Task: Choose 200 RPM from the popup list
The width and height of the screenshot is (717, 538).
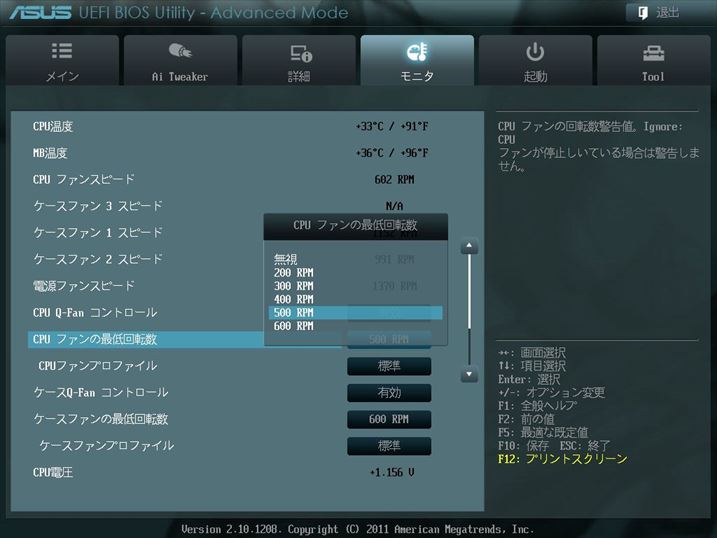Action: [294, 273]
